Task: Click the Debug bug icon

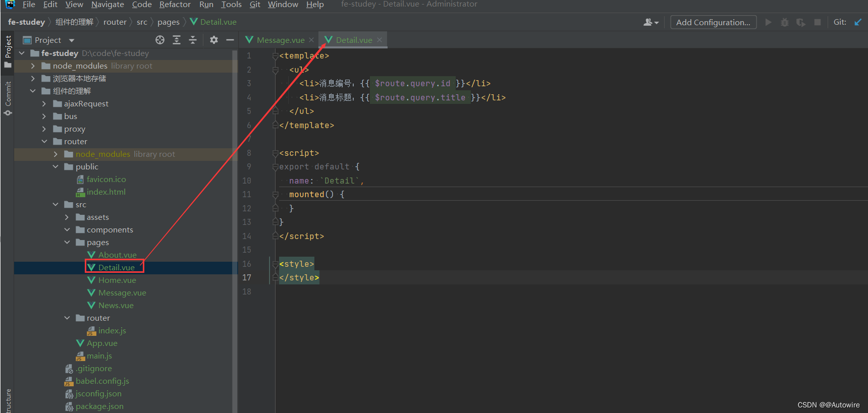Action: click(784, 22)
